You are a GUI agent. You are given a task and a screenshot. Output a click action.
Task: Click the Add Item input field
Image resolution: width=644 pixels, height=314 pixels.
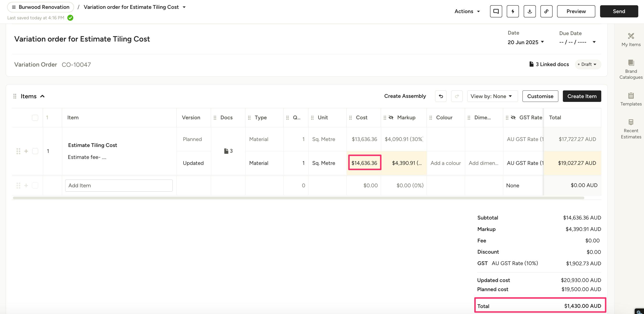119,185
